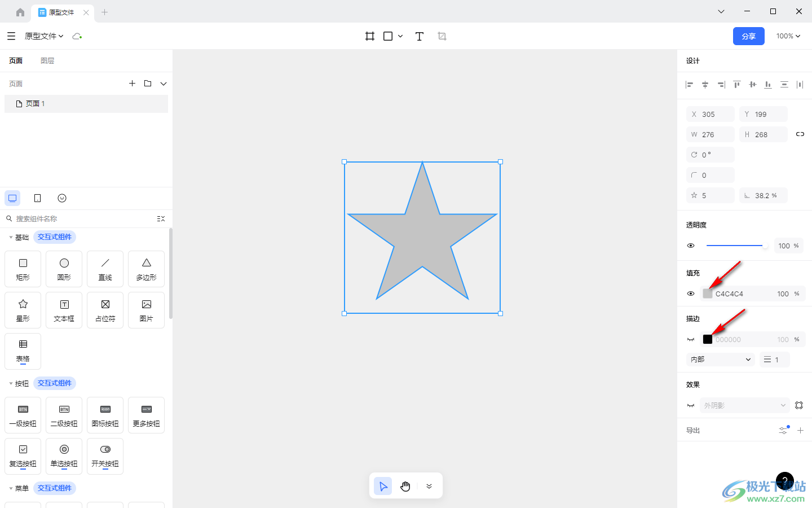Insert the 直线 line component
The width and height of the screenshot is (812, 508).
pos(105,269)
